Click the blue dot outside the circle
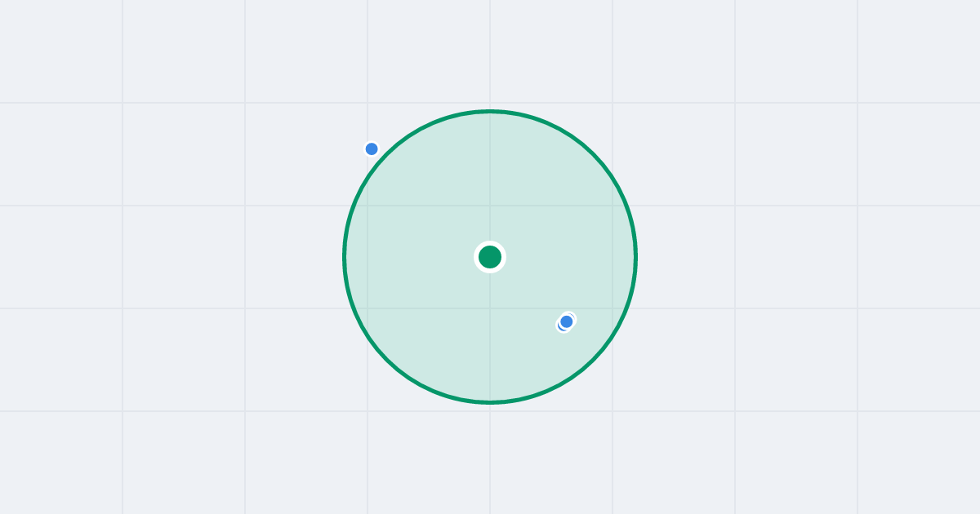The height and width of the screenshot is (514, 980). (x=372, y=148)
